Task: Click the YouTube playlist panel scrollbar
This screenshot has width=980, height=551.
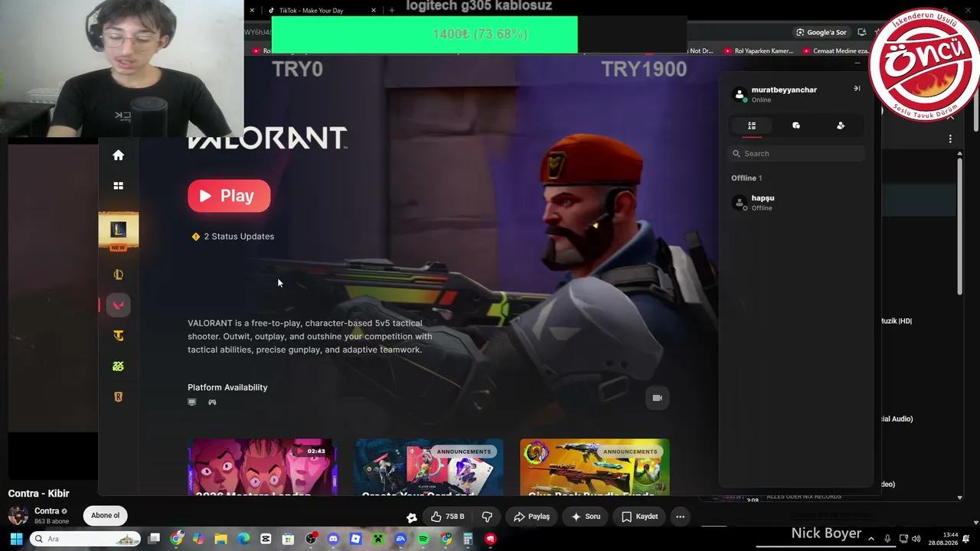Action: 960,226
